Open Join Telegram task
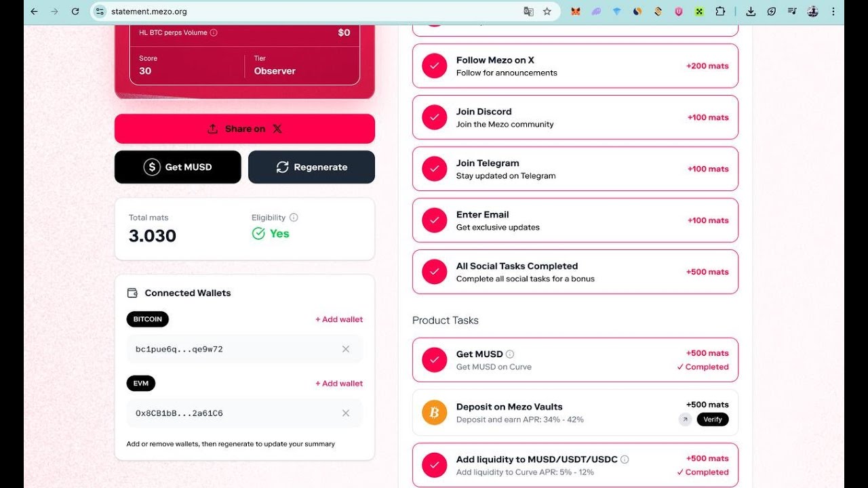Viewport: 868px width, 488px height. (x=575, y=169)
